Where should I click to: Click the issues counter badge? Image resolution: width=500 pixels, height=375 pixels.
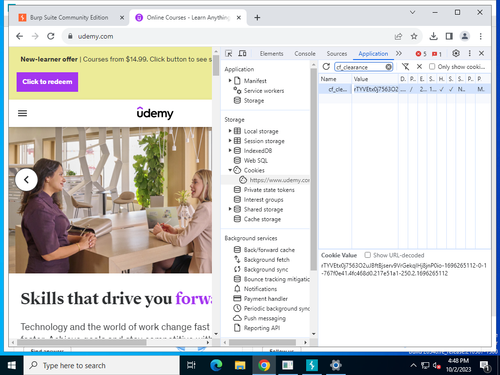click(x=437, y=54)
